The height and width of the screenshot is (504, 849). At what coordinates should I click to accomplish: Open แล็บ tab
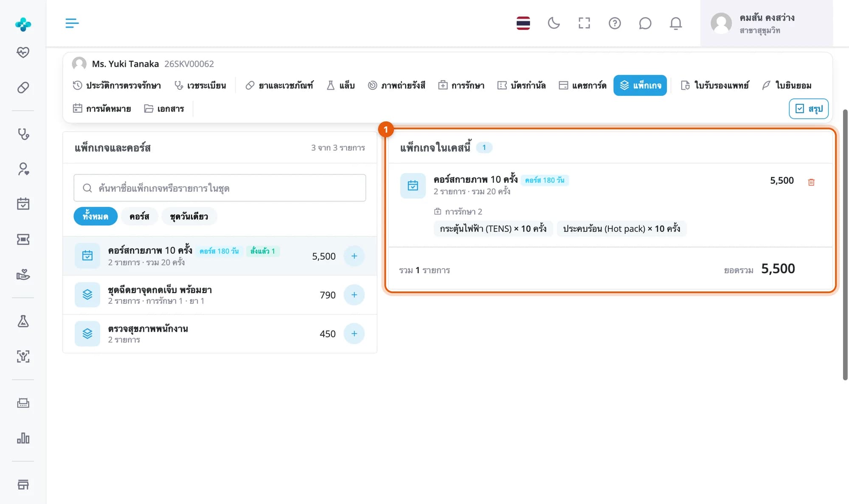click(x=340, y=85)
